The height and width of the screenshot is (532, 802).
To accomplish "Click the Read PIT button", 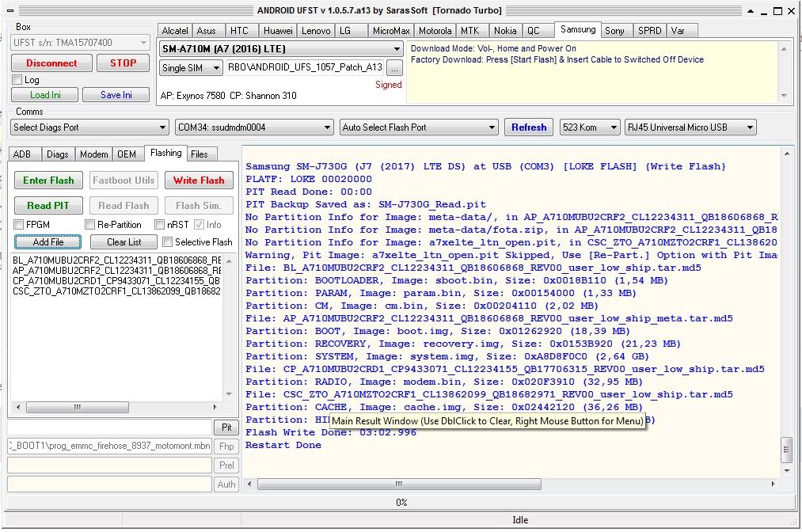I will [48, 206].
